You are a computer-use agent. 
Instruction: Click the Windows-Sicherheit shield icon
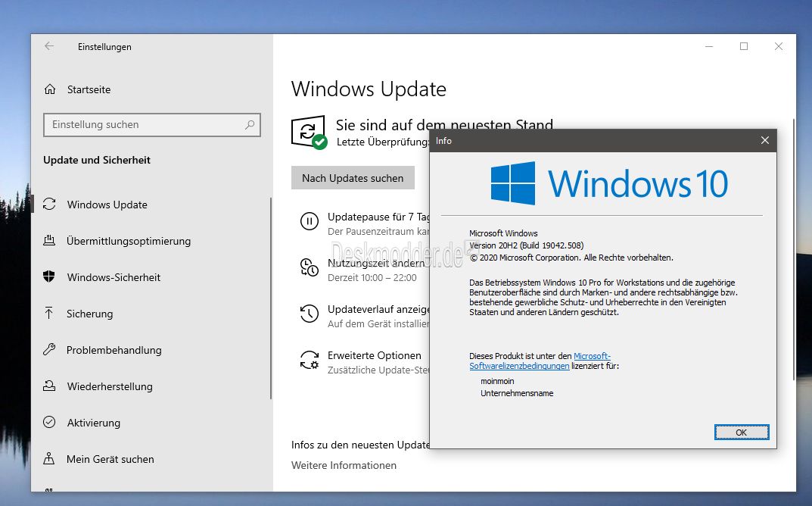pyautogui.click(x=49, y=276)
